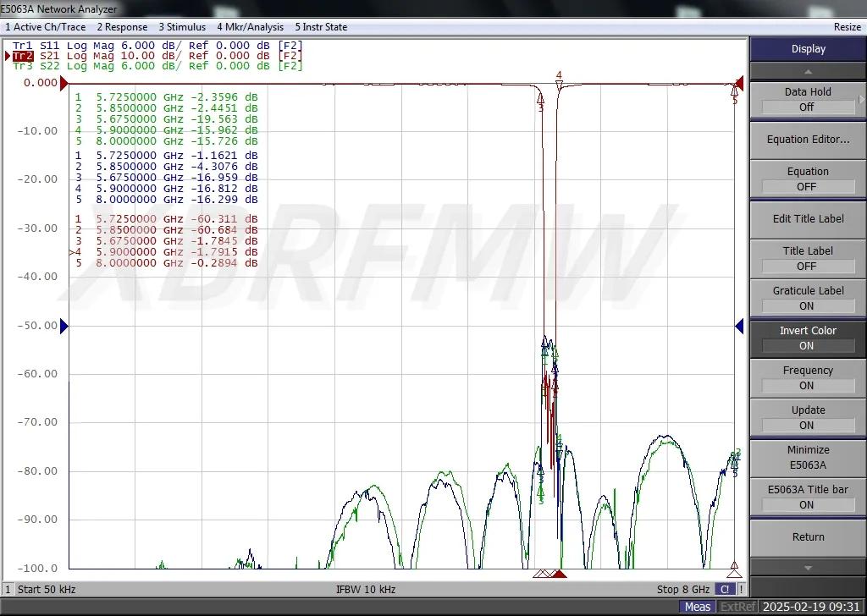The width and height of the screenshot is (867, 616).
Task: Open the 5 Instr State menu
Action: [x=320, y=26]
